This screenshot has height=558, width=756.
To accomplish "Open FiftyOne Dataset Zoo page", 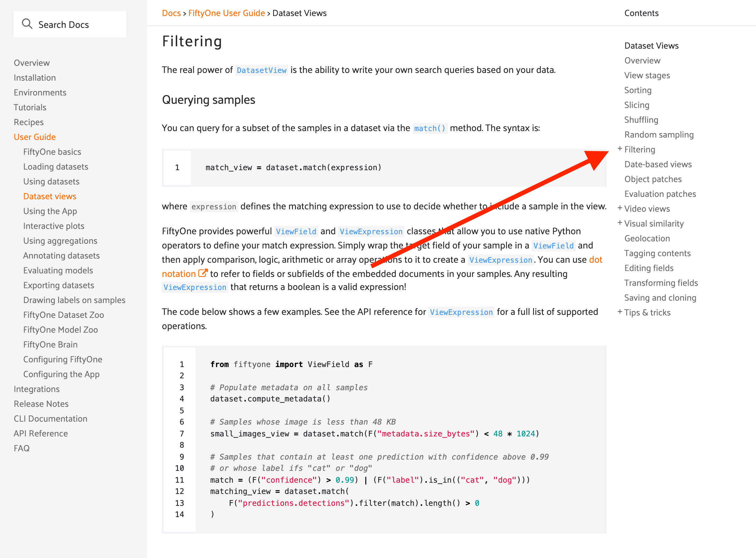I will [64, 315].
